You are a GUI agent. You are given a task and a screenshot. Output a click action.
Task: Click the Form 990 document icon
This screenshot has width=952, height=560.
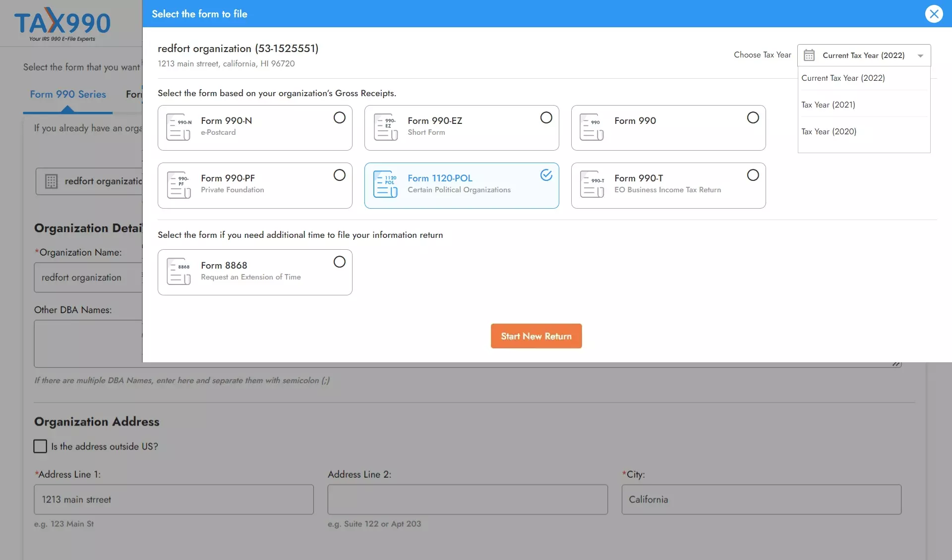coord(592,127)
